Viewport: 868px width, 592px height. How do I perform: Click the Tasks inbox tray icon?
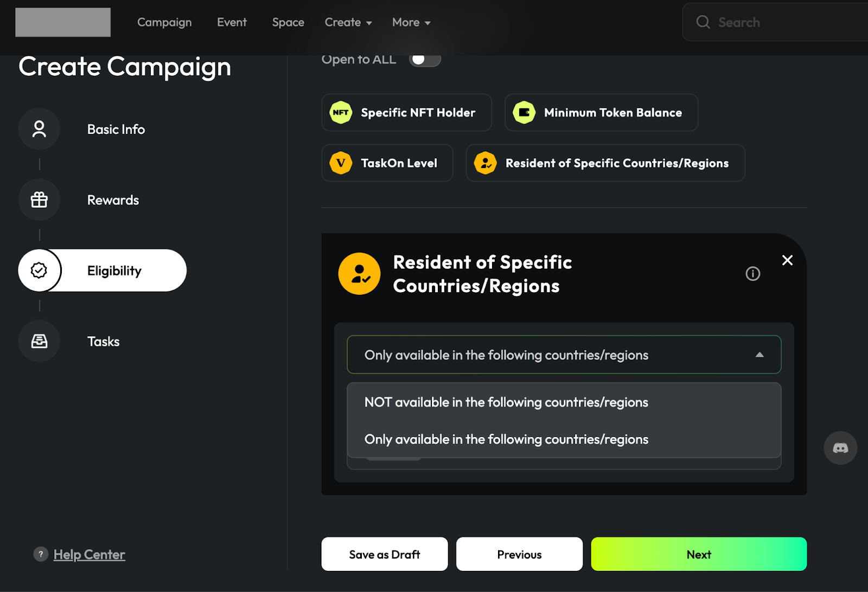pyautogui.click(x=39, y=341)
